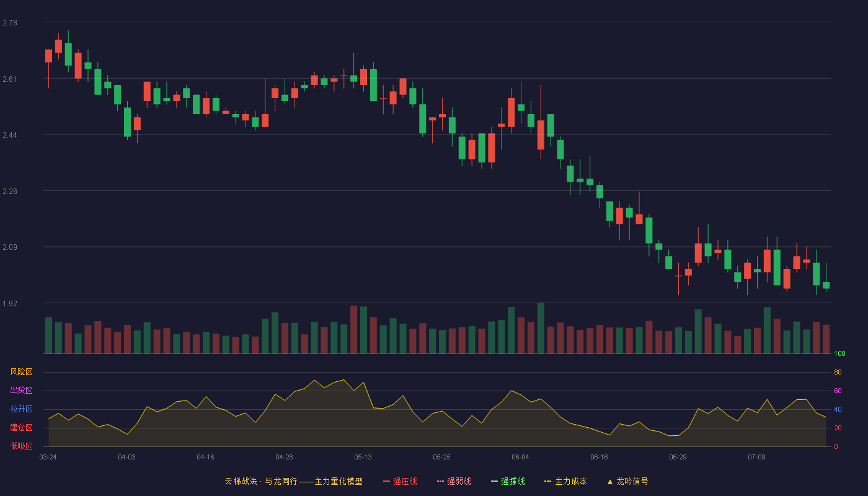The image size is (868, 496).
Task: Select the 风险区 zone label
Action: [x=21, y=372]
